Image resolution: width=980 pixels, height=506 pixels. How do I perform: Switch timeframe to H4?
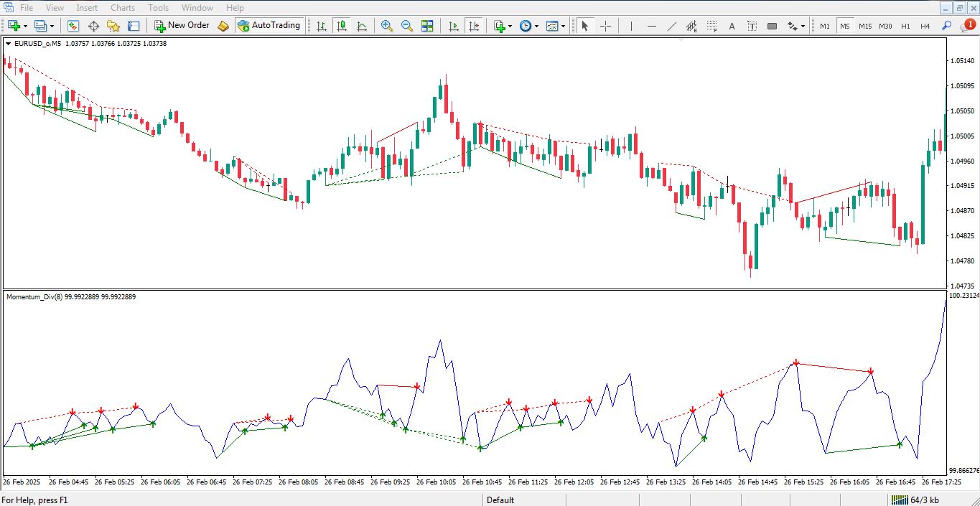pyautogui.click(x=925, y=26)
